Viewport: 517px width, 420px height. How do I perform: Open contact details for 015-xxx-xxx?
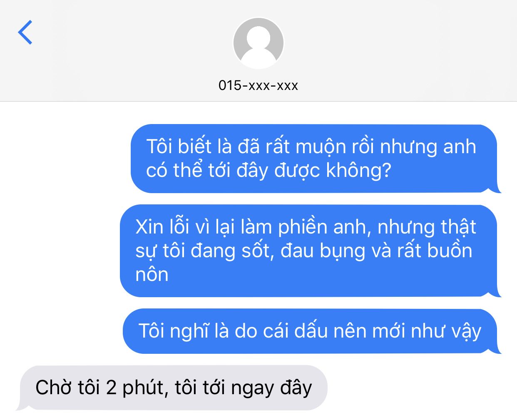tap(258, 85)
